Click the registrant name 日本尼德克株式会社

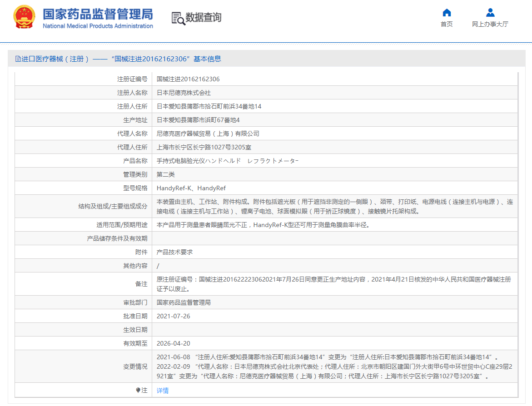tap(184, 93)
